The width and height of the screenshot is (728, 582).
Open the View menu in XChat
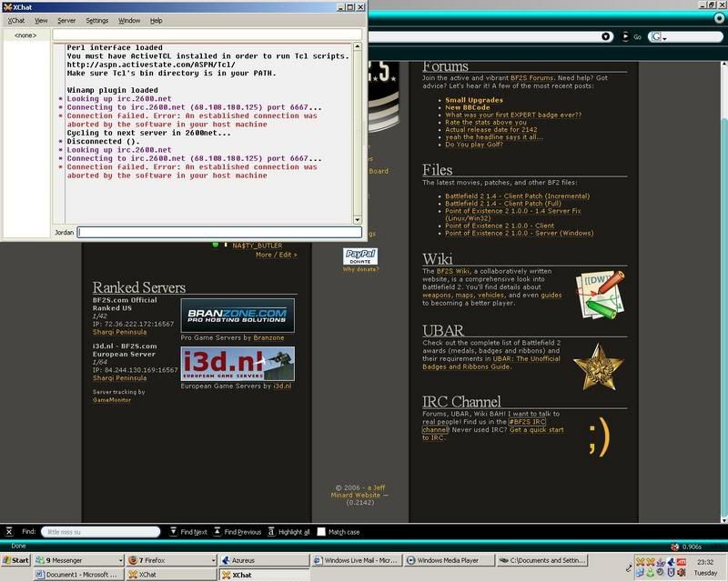click(41, 20)
